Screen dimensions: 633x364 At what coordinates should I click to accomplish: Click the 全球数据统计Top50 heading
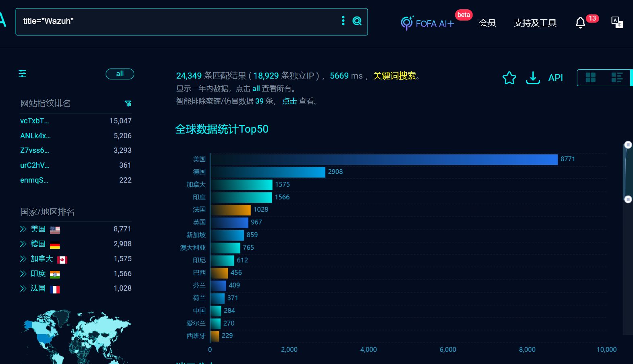[x=222, y=129]
